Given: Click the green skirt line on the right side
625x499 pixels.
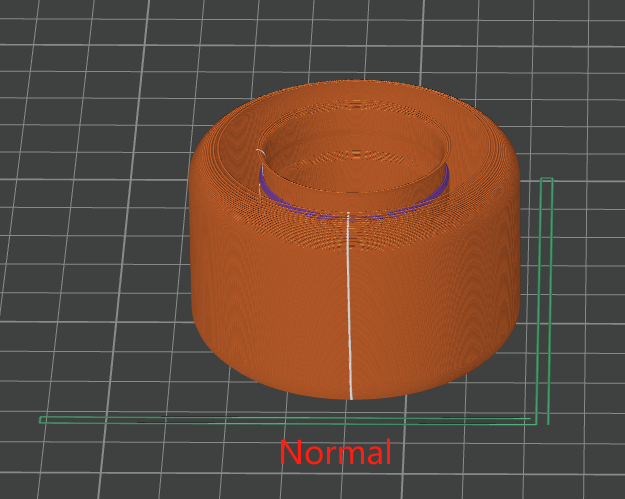Looking at the screenshot, I should click(546, 300).
